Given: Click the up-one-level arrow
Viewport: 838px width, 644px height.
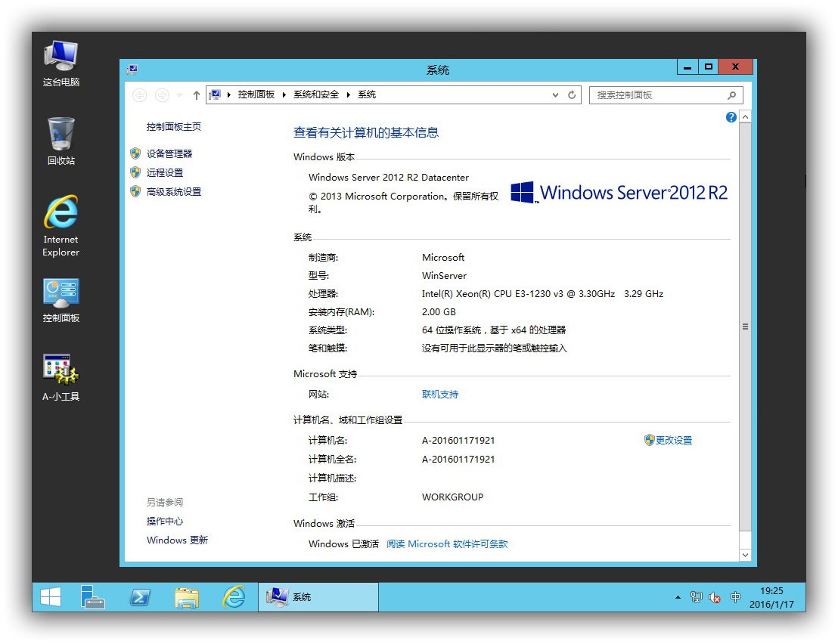Looking at the screenshot, I should click(x=196, y=95).
